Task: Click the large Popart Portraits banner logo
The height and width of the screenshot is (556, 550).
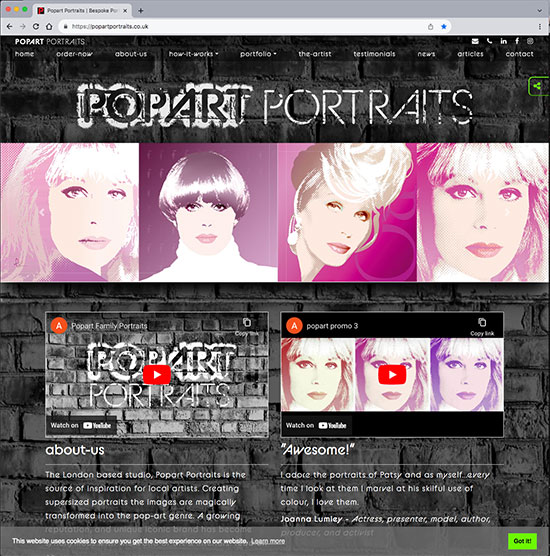Action: pos(275,105)
